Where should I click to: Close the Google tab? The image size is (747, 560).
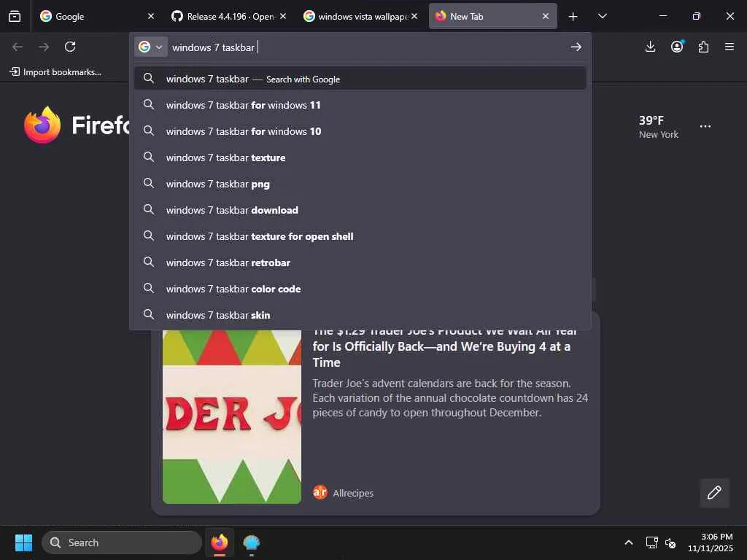151,16
